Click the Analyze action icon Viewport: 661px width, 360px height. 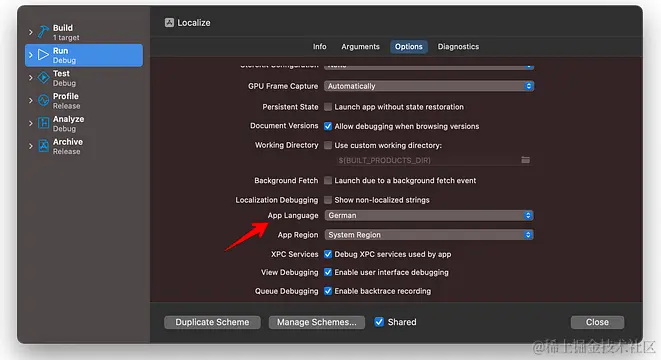coord(43,123)
